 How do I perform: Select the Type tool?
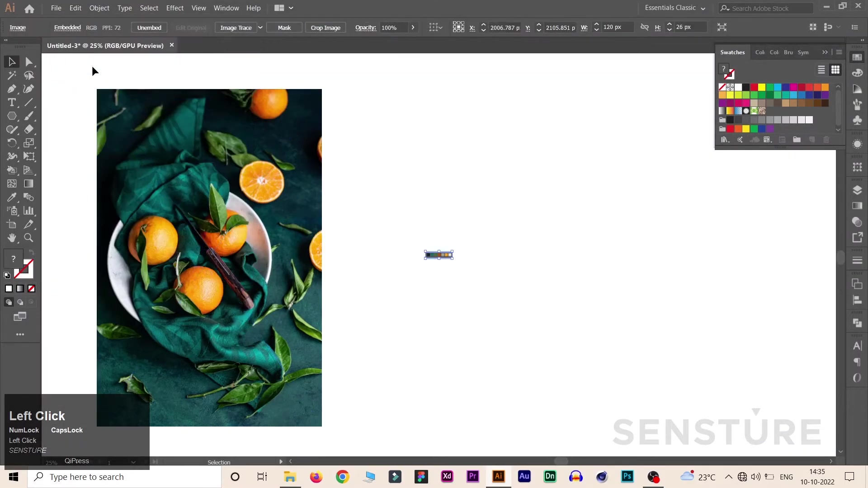click(12, 102)
